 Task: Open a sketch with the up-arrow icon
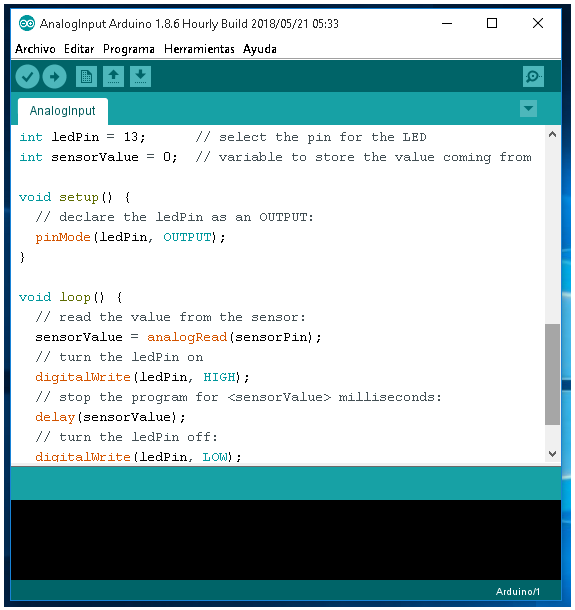113,76
